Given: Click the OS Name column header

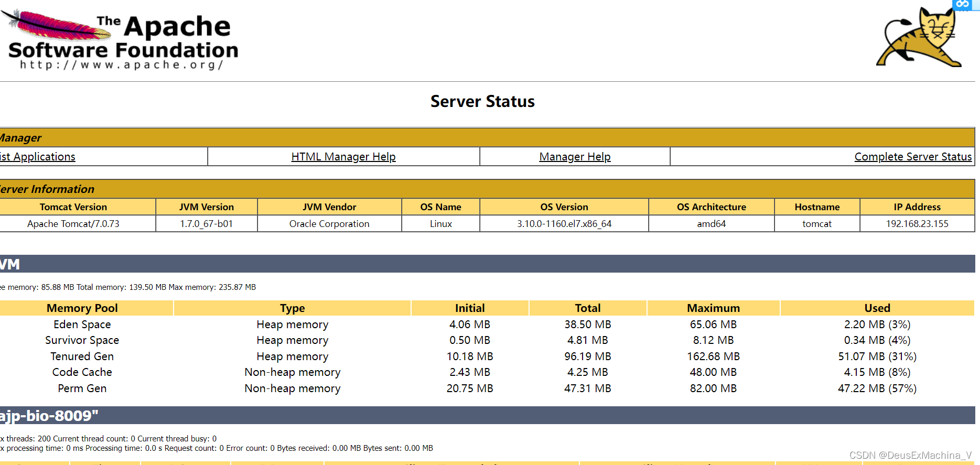Looking at the screenshot, I should pyautogui.click(x=441, y=207).
